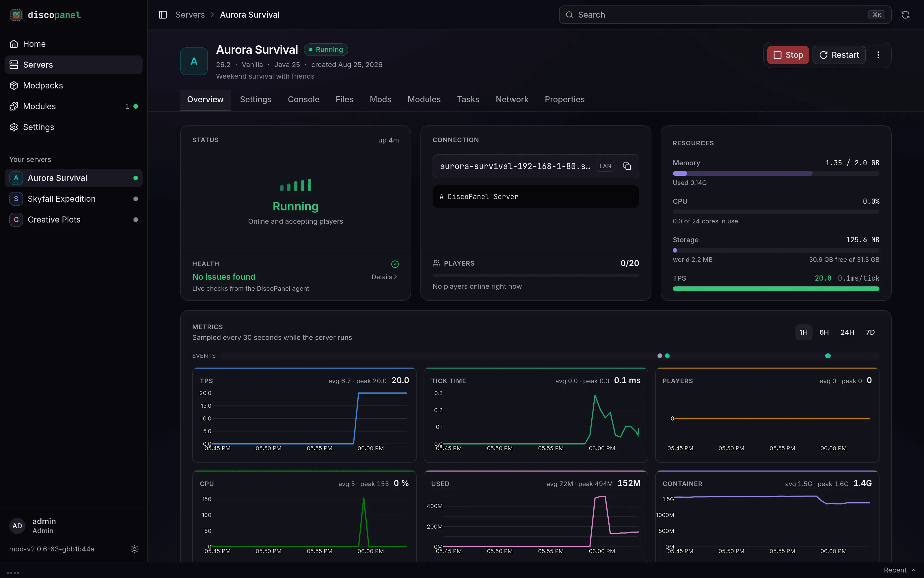Click the players group icon
This screenshot has width=924, height=578.
pos(436,263)
